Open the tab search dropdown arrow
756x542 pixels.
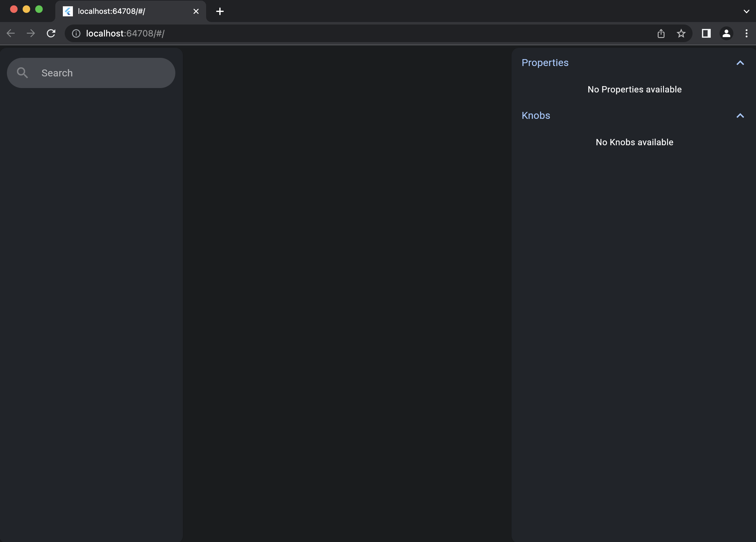[746, 11]
